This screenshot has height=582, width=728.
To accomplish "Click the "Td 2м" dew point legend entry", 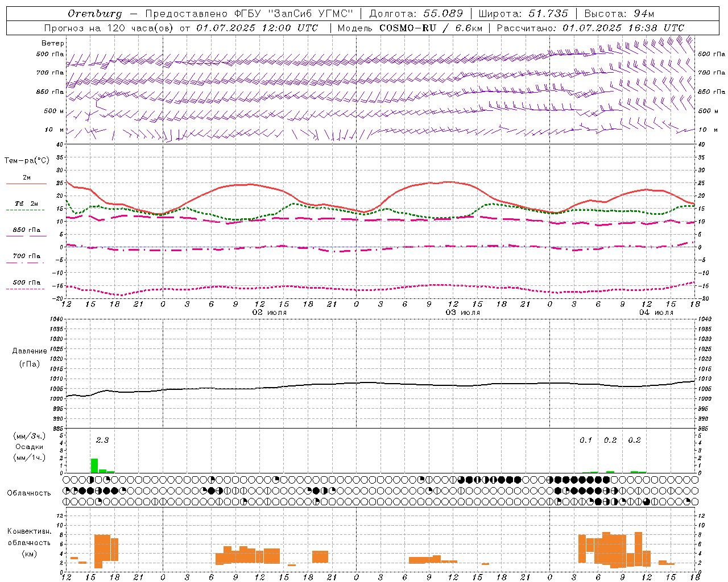I will (x=26, y=203).
